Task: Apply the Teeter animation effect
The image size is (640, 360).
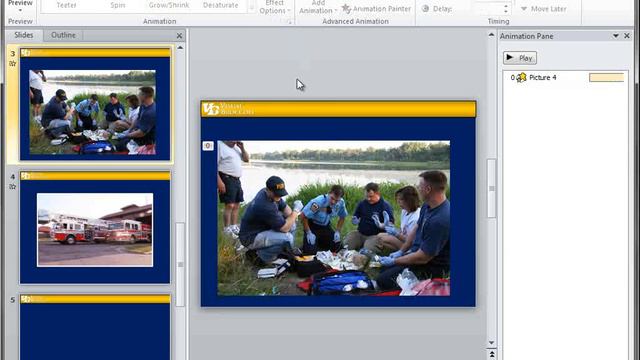Action: coord(67,5)
